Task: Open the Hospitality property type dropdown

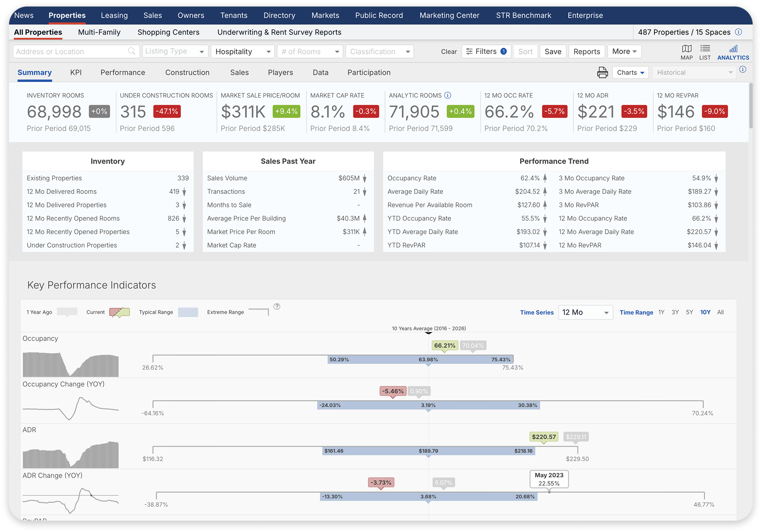Action: [x=242, y=51]
